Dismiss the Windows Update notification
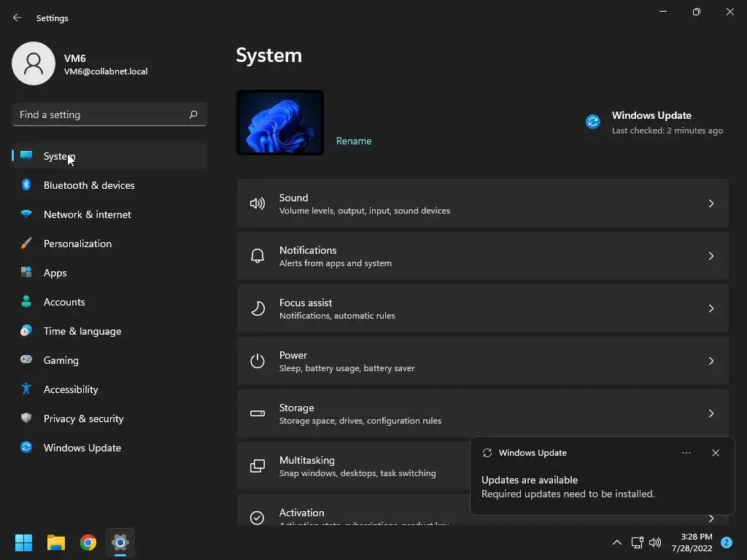 (x=716, y=453)
